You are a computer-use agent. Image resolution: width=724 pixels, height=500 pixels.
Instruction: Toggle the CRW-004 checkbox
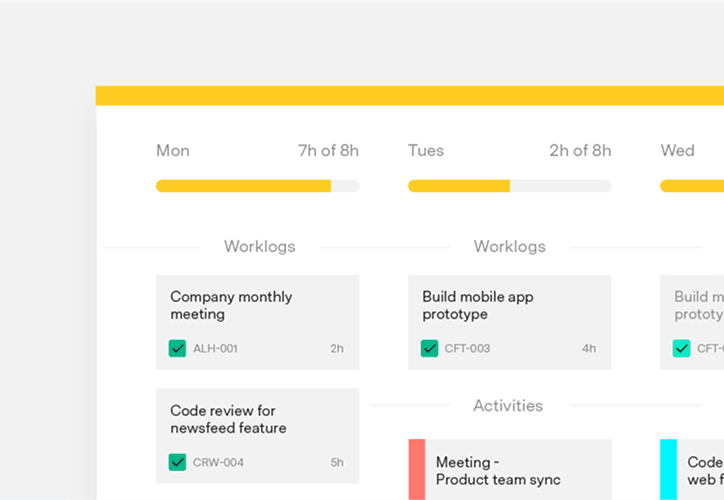pos(177,462)
